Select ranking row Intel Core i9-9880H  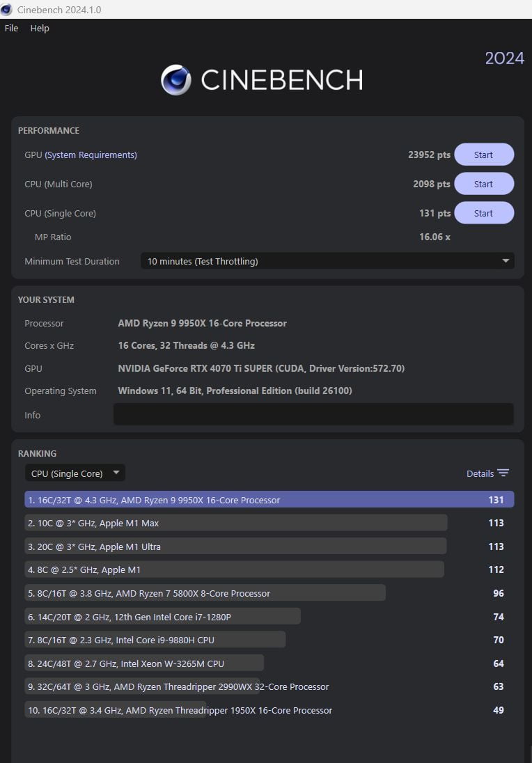point(269,640)
